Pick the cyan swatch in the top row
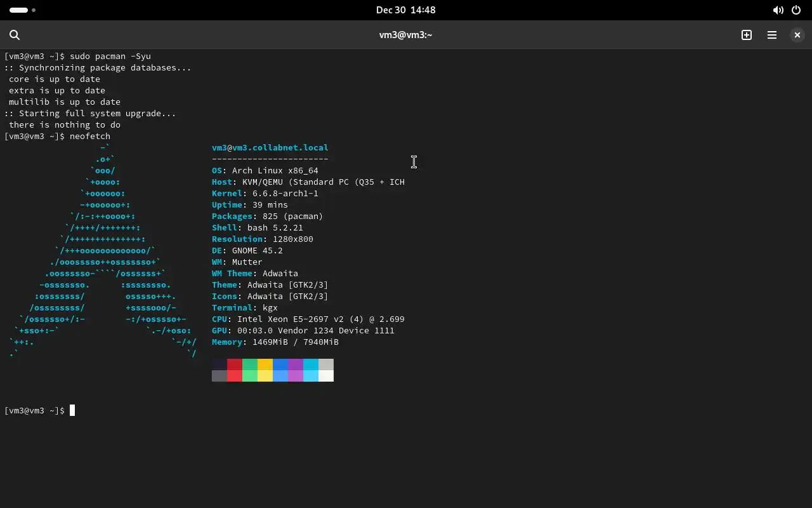 (311, 364)
